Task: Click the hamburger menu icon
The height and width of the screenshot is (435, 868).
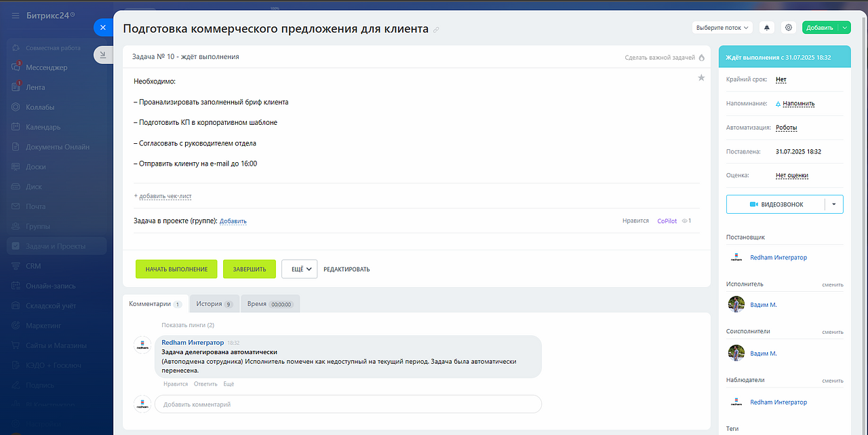Action: click(x=16, y=15)
